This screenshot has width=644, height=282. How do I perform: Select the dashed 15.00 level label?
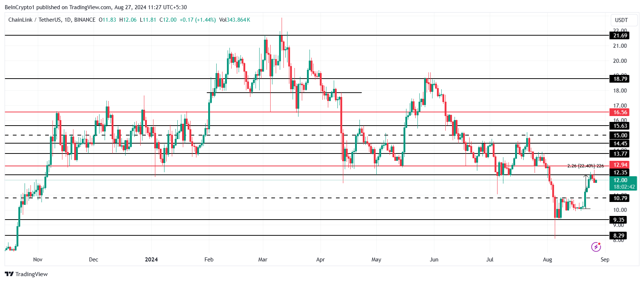tap(620, 135)
